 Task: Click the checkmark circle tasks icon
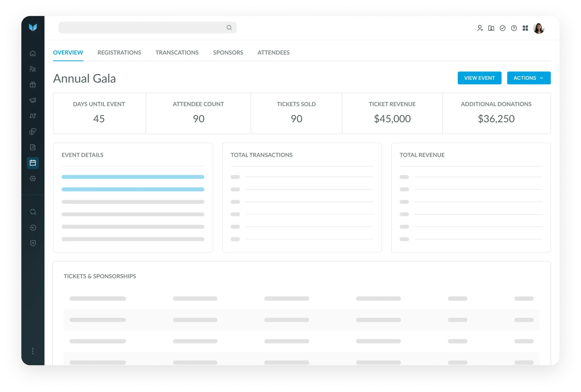click(x=502, y=28)
